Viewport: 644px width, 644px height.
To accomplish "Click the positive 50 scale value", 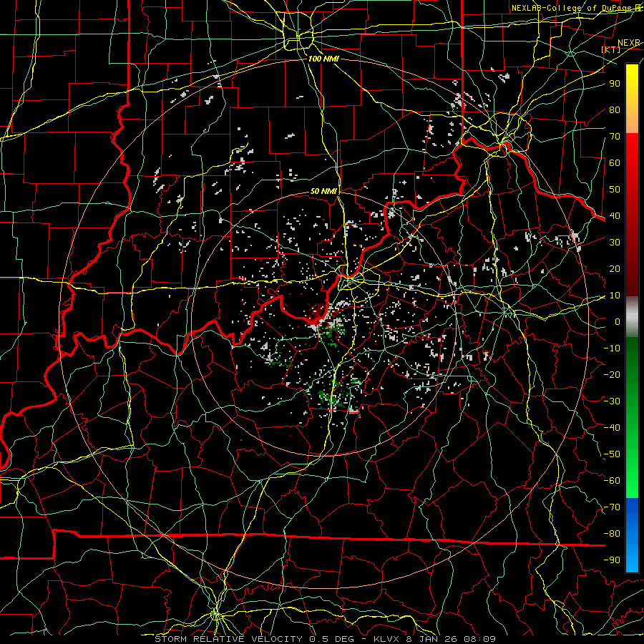I will coord(615,190).
